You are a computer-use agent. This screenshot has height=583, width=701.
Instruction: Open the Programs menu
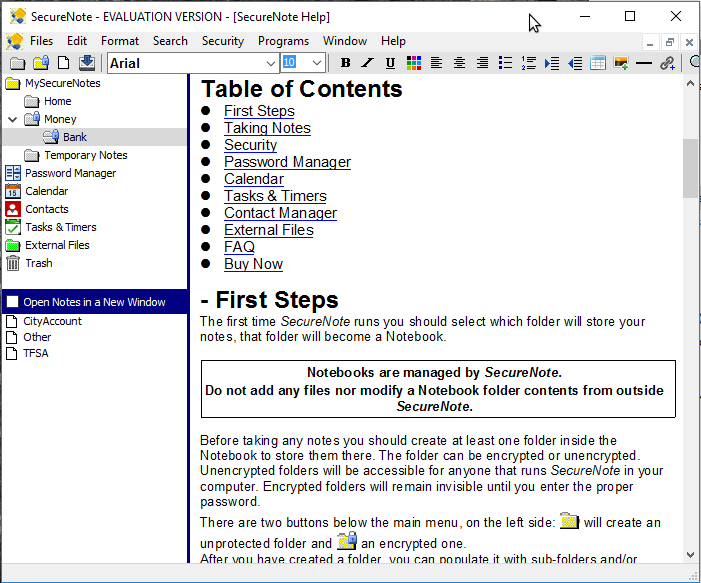283,41
